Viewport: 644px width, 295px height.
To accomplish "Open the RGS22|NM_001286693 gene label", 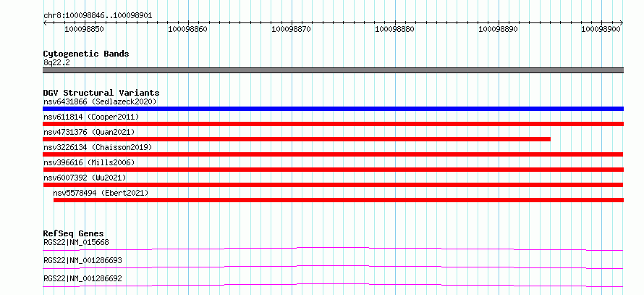I will [82, 260].
